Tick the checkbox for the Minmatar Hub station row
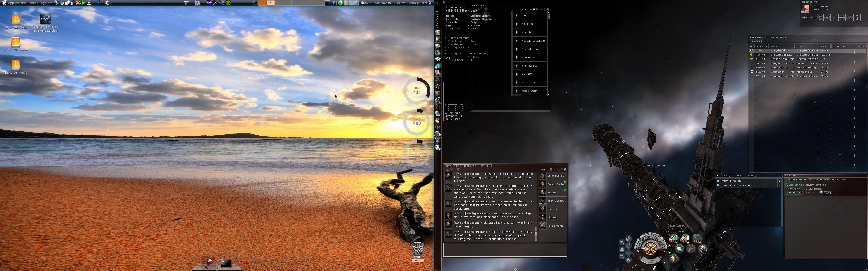 (751, 72)
